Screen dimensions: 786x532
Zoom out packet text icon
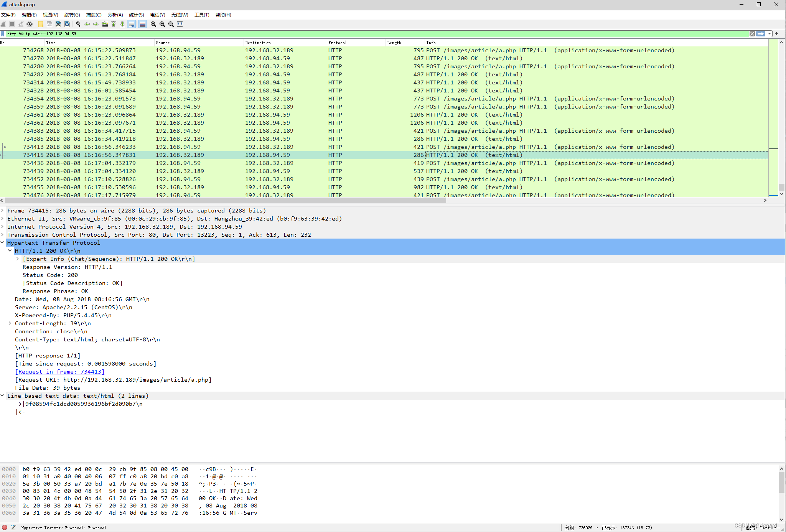click(162, 24)
